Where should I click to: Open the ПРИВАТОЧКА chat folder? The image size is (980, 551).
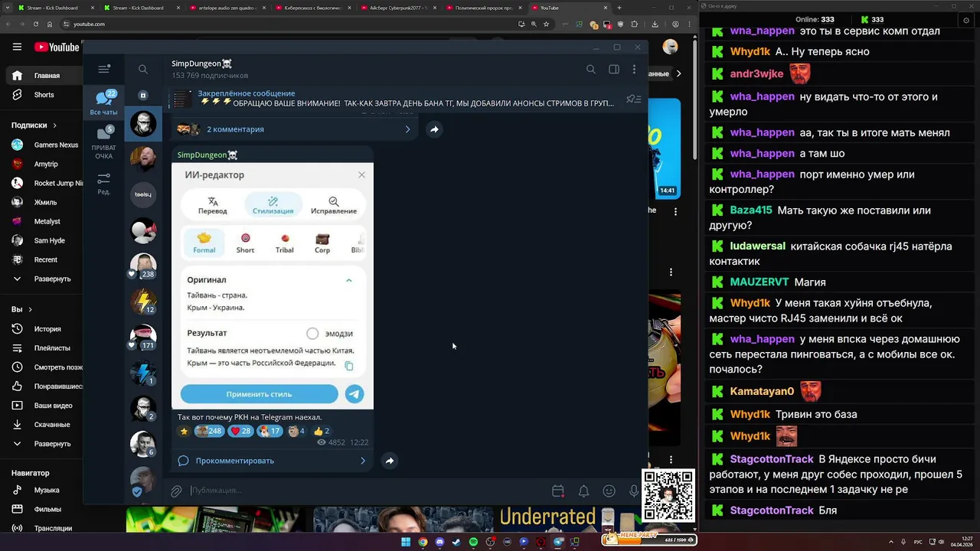pyautogui.click(x=104, y=143)
